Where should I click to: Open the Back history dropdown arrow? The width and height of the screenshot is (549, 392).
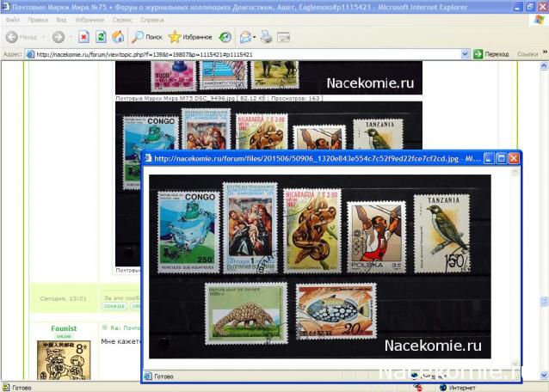[x=44, y=37]
